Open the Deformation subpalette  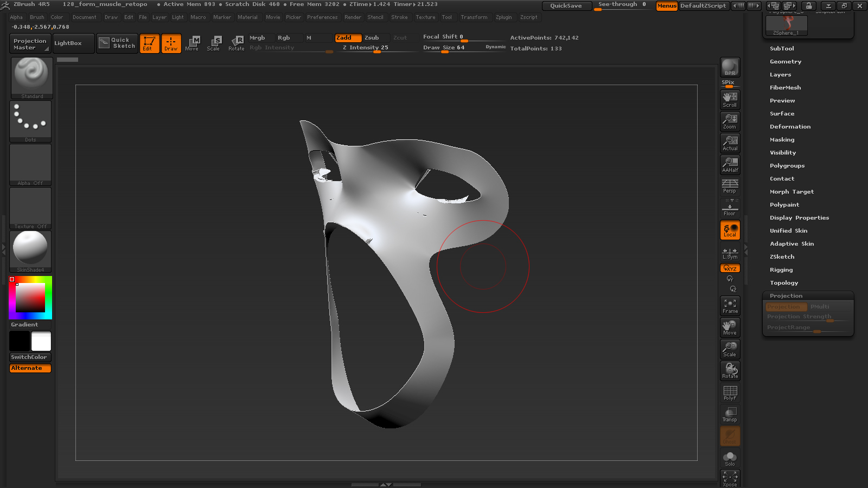pos(790,126)
